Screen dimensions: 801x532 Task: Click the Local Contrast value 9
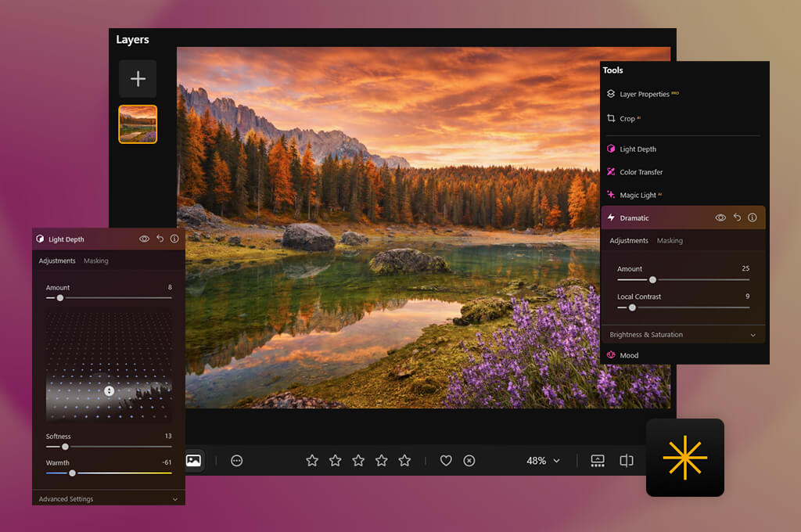[747, 297]
